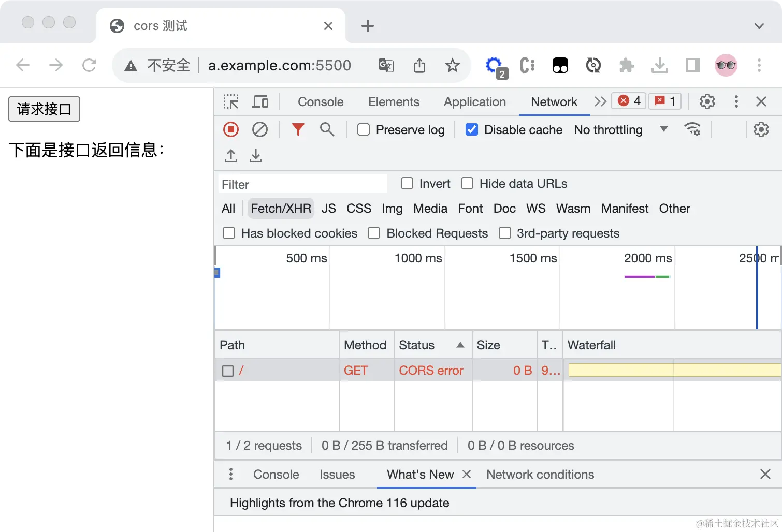Check Hide data URLs
782x532 pixels.
coord(467,183)
